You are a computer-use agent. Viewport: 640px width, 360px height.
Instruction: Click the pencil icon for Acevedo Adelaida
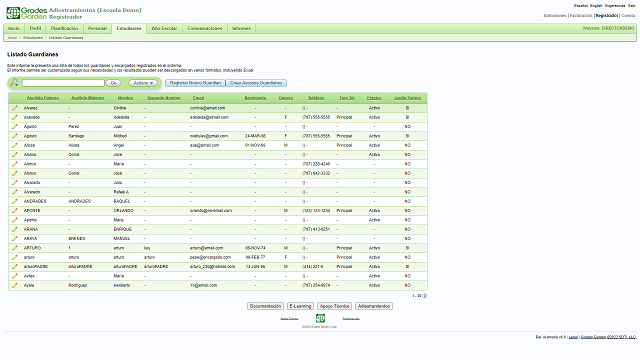click(x=15, y=118)
